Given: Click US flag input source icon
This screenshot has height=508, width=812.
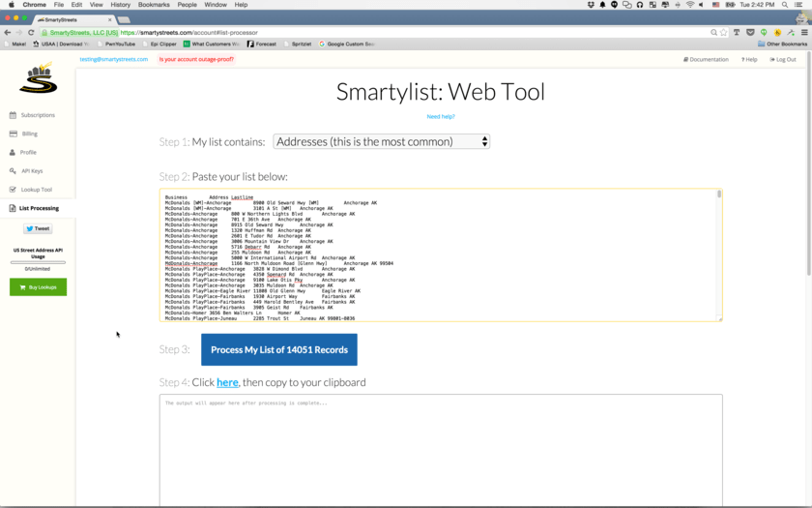Looking at the screenshot, I should pos(715,5).
